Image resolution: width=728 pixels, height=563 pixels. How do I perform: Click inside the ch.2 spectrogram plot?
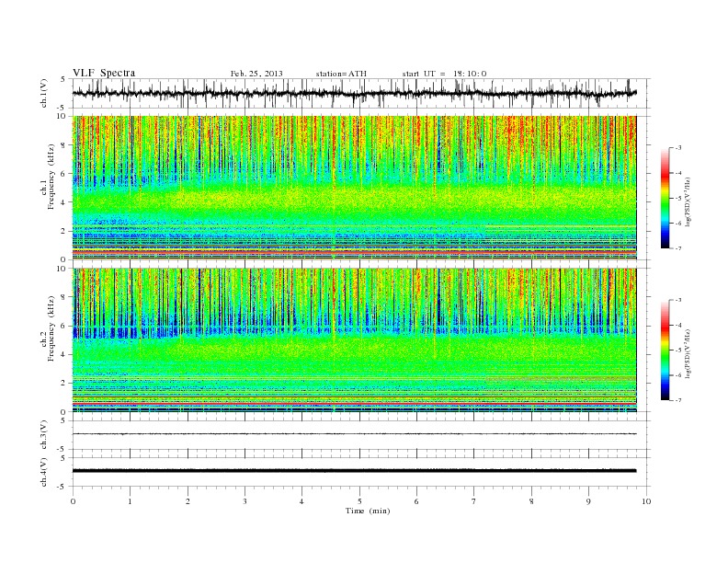354,340
